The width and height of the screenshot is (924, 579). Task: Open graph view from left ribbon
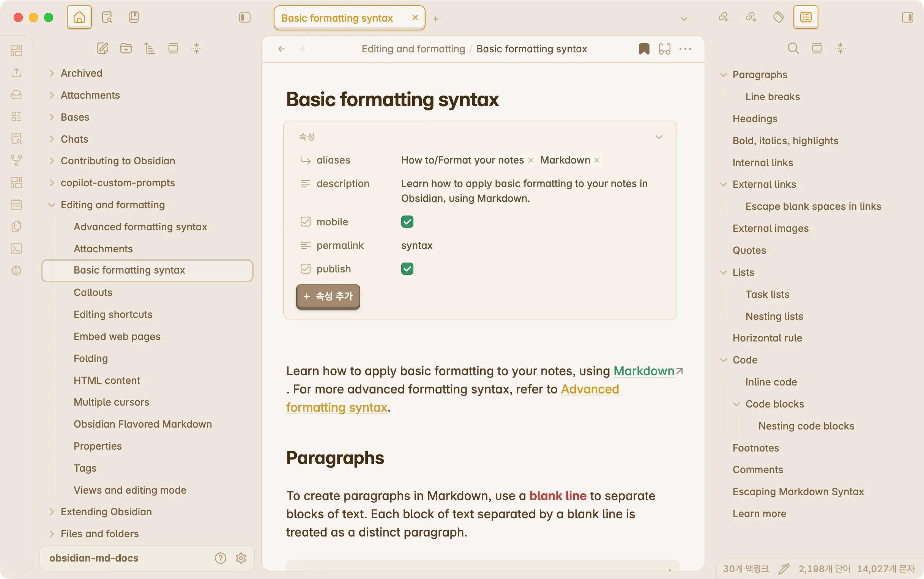click(16, 160)
